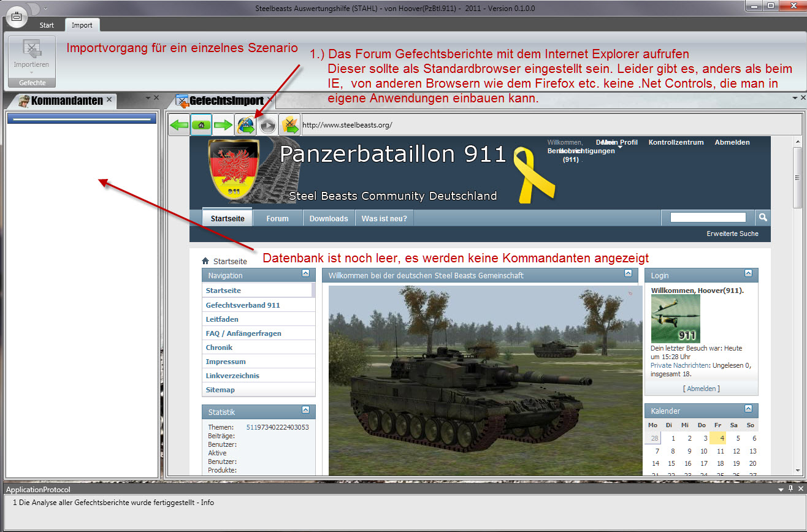Click the home icon beside Startseite breadcrumb
This screenshot has width=807, height=532.
point(205,261)
